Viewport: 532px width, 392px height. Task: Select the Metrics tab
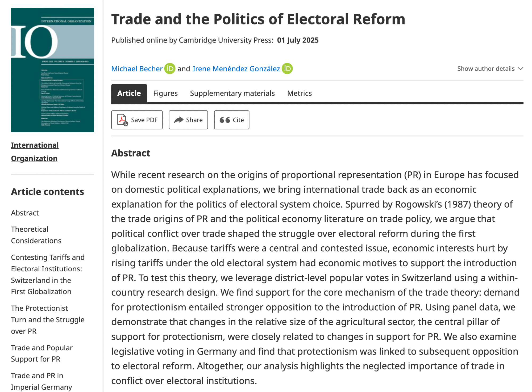[x=299, y=93]
